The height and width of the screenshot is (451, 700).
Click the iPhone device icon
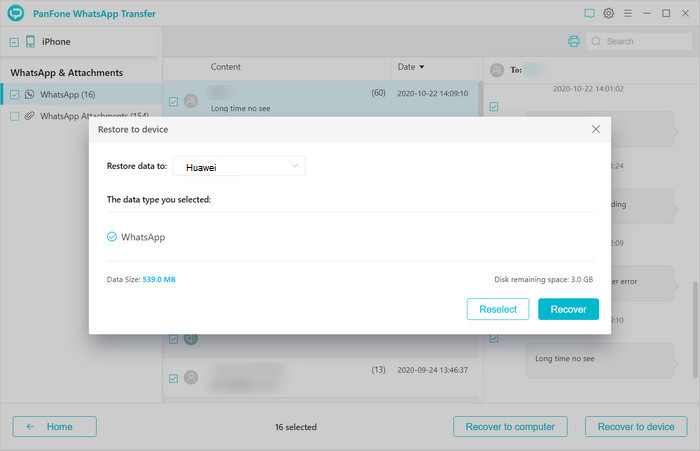coord(30,42)
